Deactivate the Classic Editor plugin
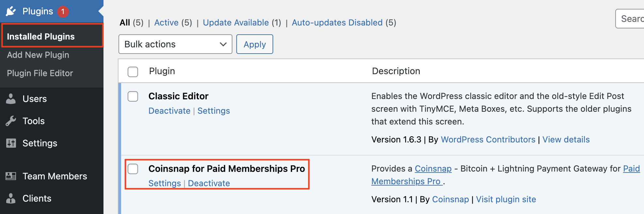The image size is (644, 214). pos(169,111)
